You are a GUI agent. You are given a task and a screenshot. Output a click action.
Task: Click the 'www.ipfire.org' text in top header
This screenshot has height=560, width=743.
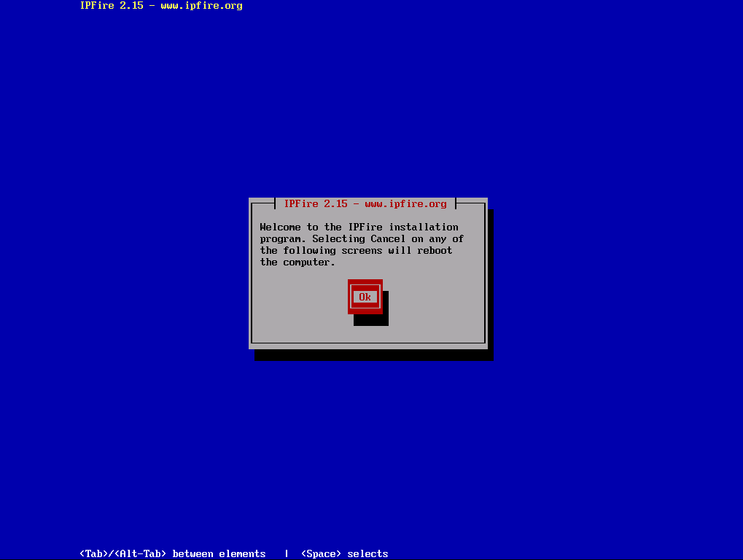tap(201, 6)
